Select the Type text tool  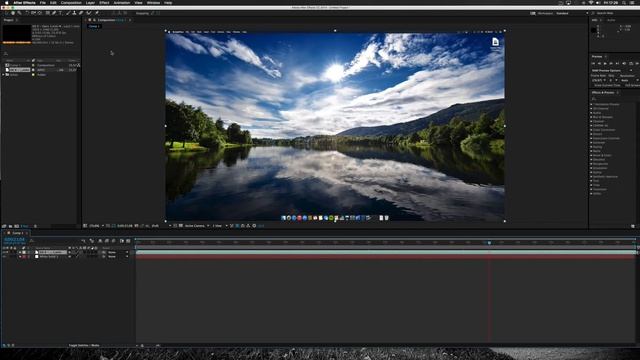tap(60, 13)
